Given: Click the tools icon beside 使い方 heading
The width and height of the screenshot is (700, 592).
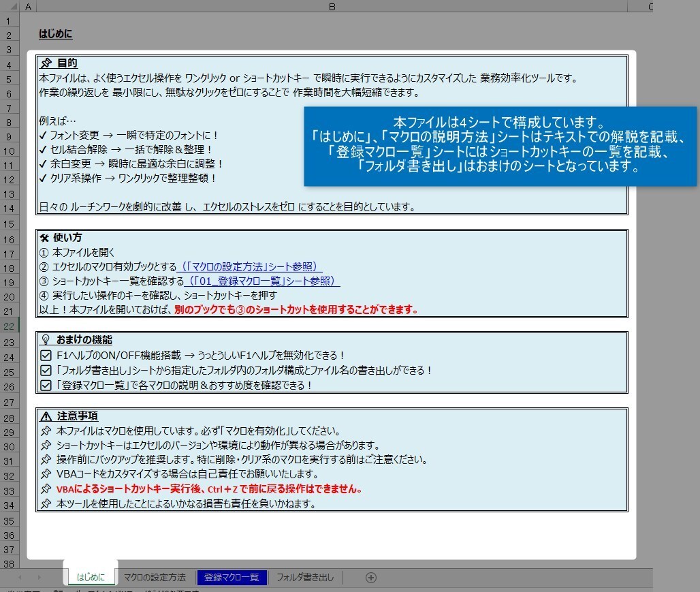Looking at the screenshot, I should (x=44, y=238).
